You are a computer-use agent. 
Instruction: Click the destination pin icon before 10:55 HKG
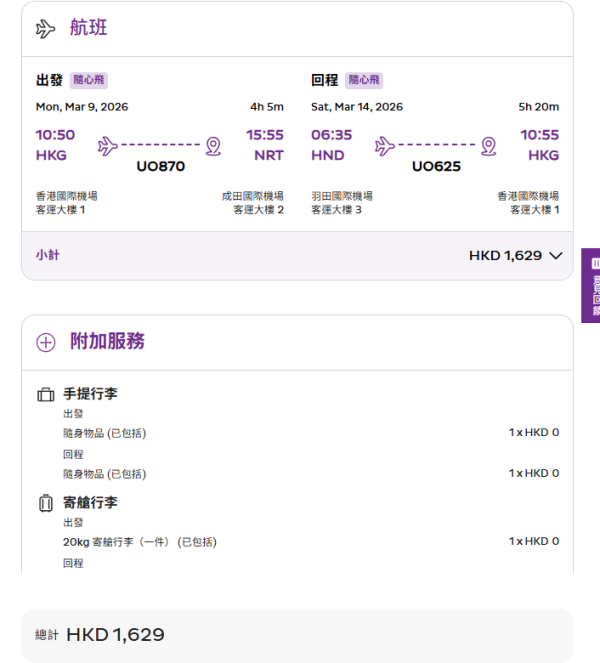pyautogui.click(x=489, y=146)
